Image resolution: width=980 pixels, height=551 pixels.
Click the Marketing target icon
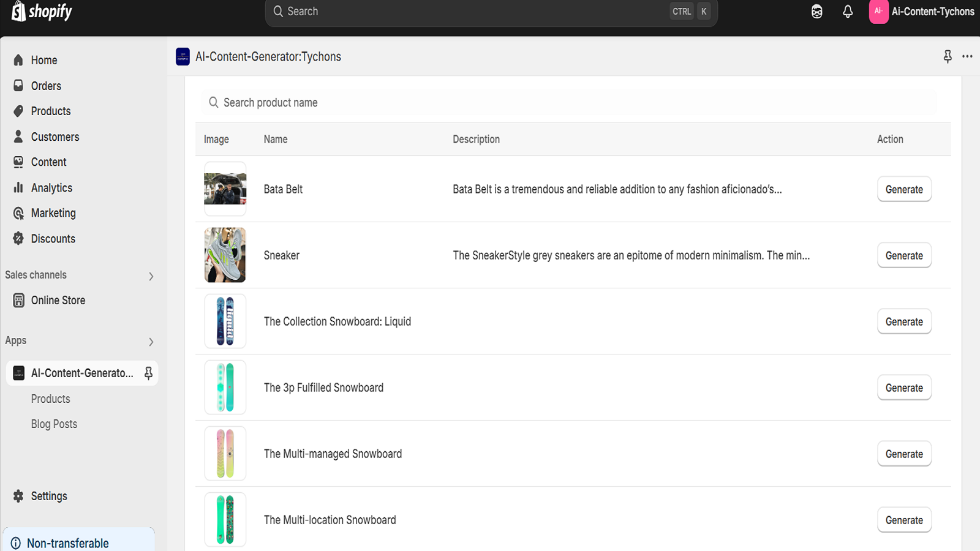(18, 213)
